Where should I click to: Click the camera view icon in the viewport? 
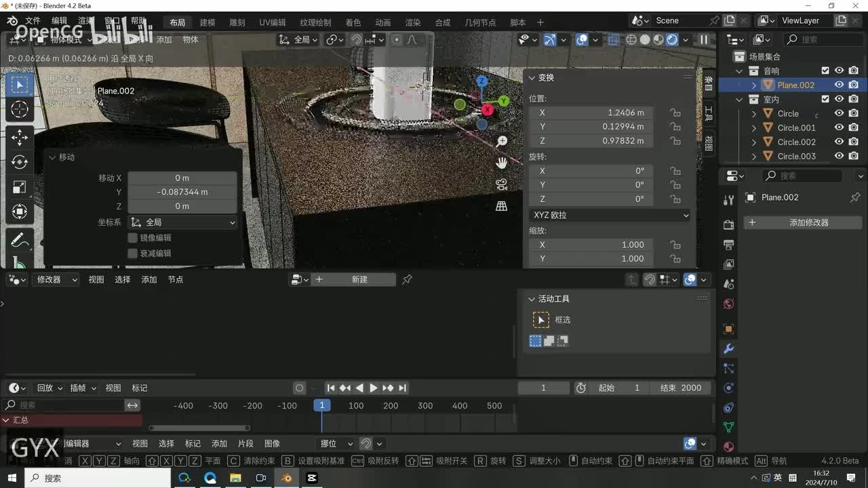pyautogui.click(x=502, y=184)
